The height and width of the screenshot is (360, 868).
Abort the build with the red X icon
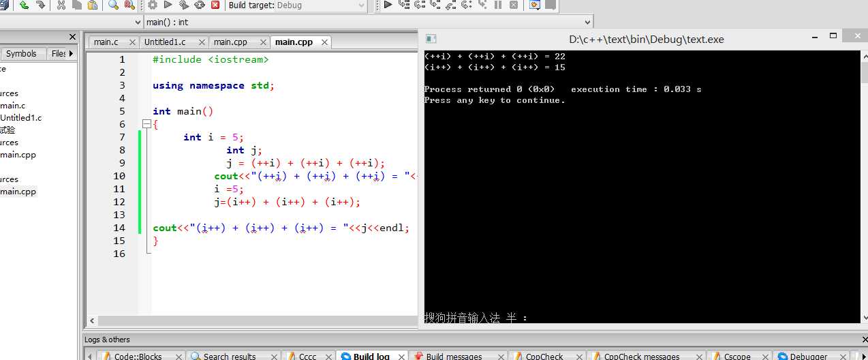tap(215, 5)
